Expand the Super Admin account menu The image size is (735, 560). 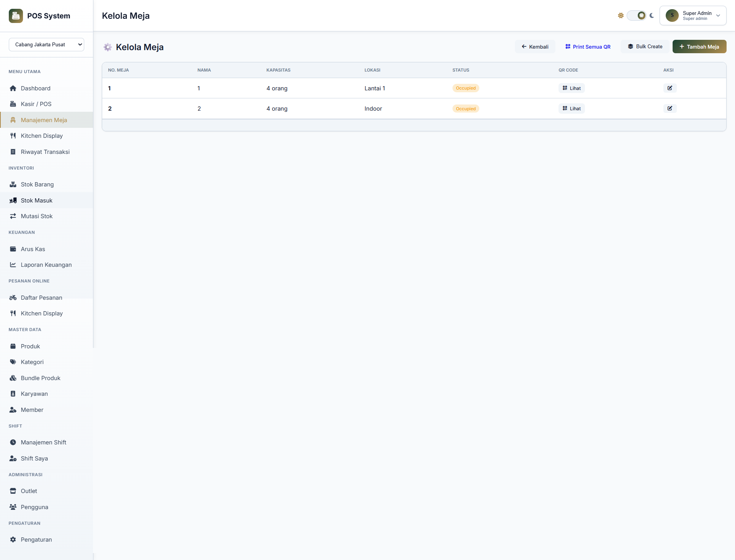693,15
